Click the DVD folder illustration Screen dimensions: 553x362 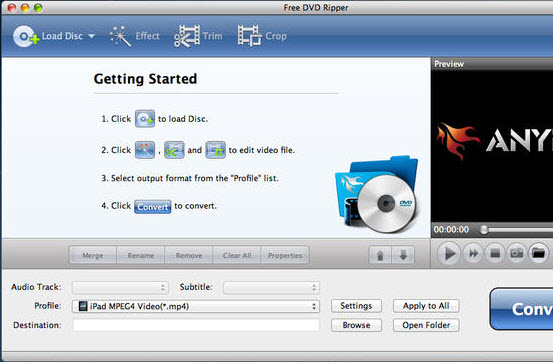pyautogui.click(x=377, y=195)
